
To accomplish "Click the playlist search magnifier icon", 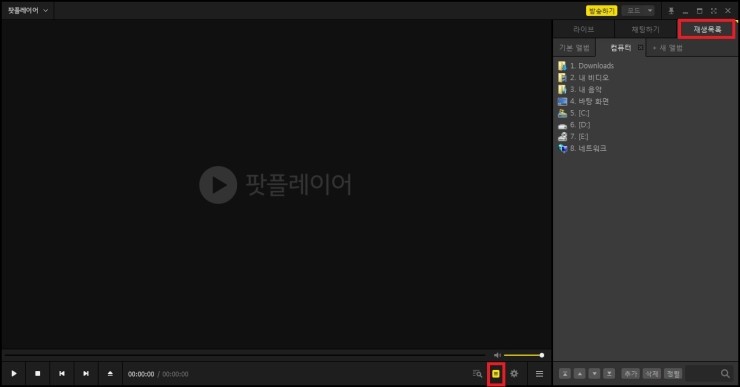I will click(725, 374).
